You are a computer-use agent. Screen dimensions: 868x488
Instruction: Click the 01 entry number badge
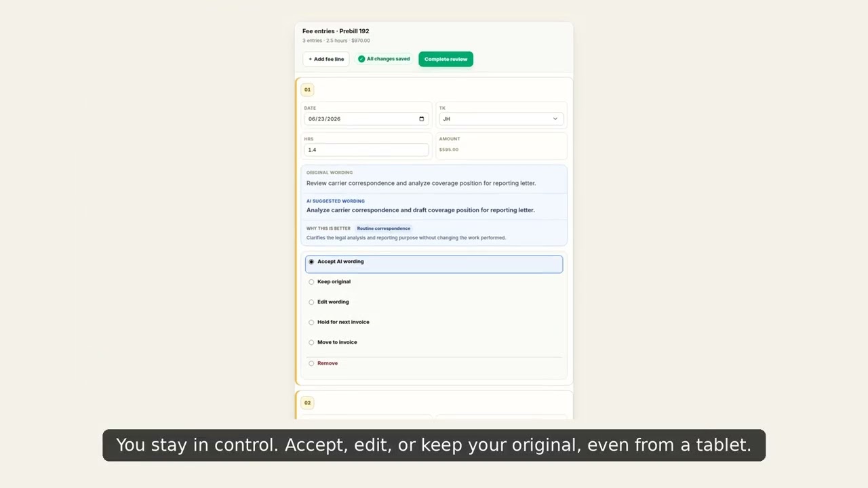307,89
